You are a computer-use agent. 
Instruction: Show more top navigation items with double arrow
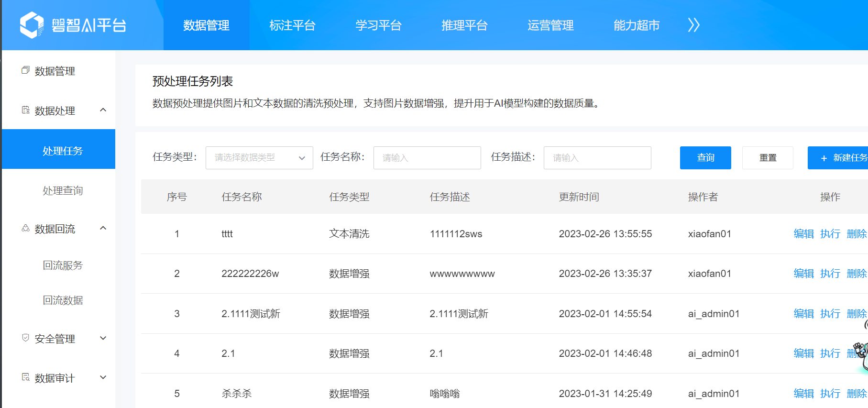(x=693, y=25)
